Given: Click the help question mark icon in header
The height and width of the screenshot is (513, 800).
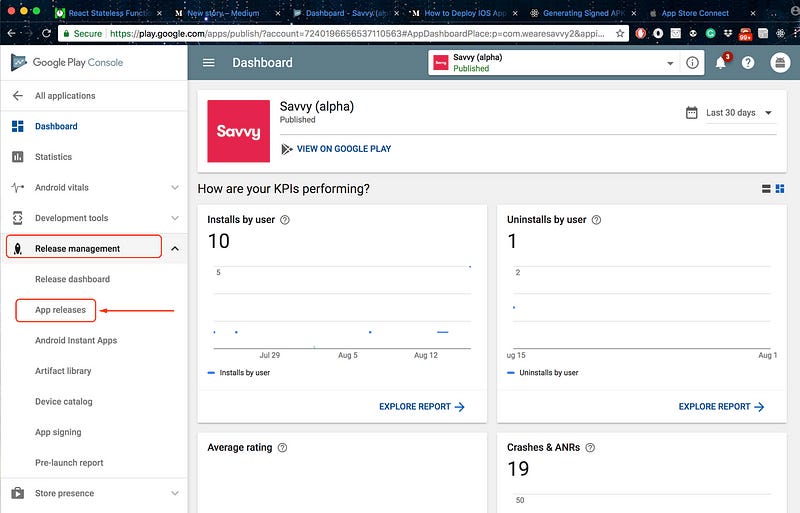Looking at the screenshot, I should (748, 62).
